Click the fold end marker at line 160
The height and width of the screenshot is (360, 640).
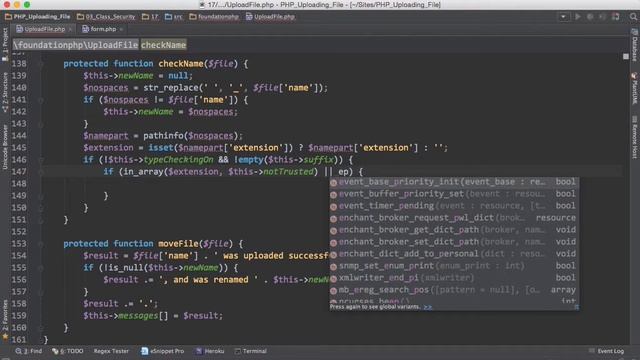[x=41, y=328]
